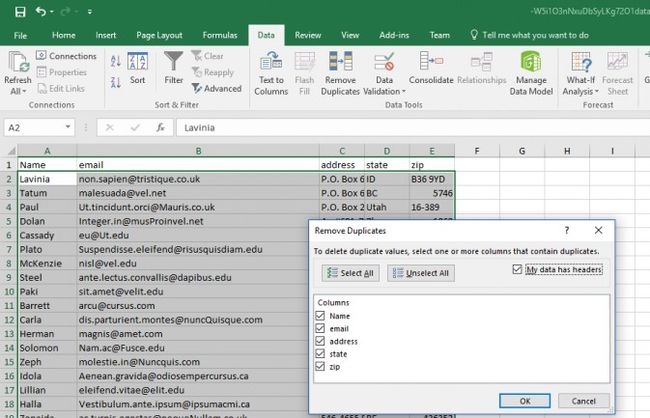
Task: Switch to the Home tab
Action: click(x=63, y=35)
